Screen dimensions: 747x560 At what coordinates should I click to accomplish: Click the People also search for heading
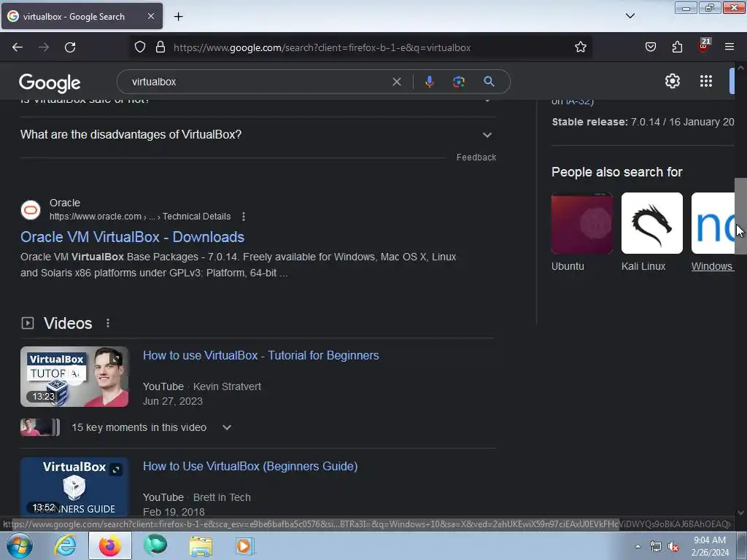617,172
